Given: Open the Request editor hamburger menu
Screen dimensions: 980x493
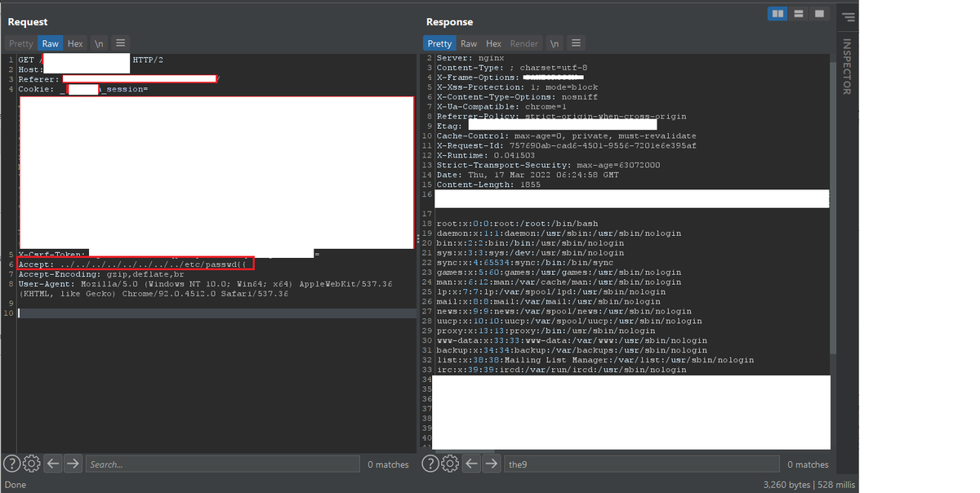Looking at the screenshot, I should click(119, 42).
